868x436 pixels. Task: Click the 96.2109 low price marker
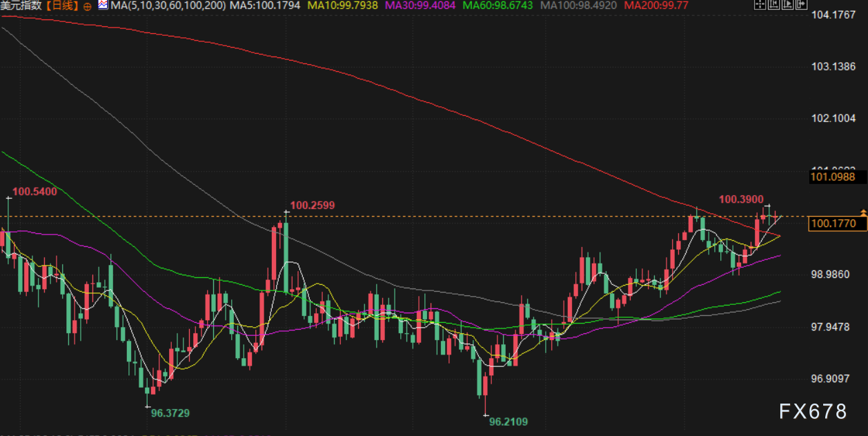508,422
